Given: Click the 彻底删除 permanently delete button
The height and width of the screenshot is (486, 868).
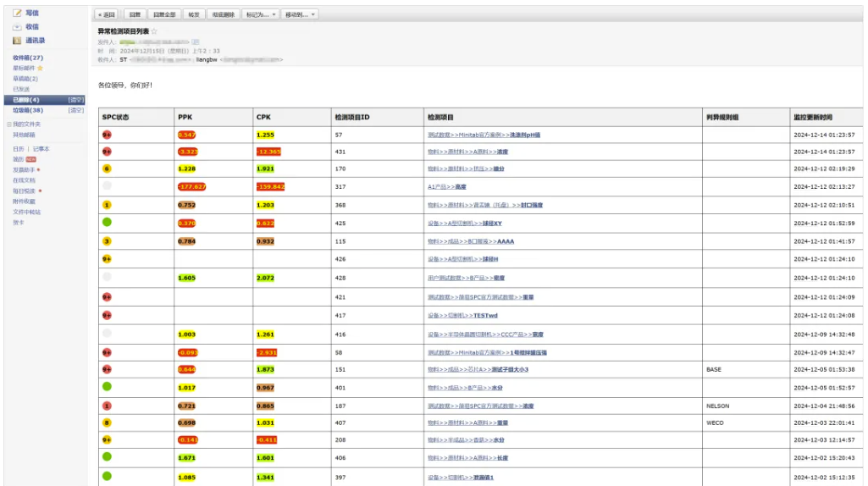Looking at the screenshot, I should click(x=224, y=14).
